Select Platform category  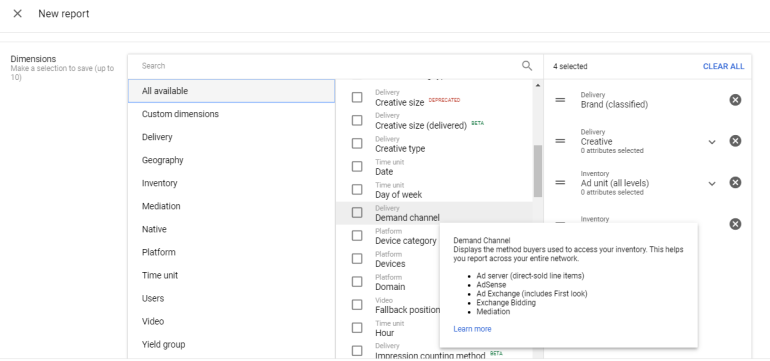(231, 252)
